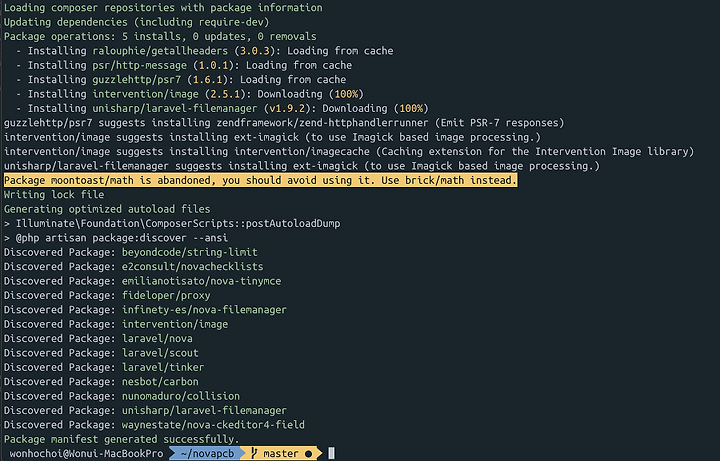Screen dimensions: 720x461
Task: Click the infinety-es/nova-filemanager package
Action: 204,309
